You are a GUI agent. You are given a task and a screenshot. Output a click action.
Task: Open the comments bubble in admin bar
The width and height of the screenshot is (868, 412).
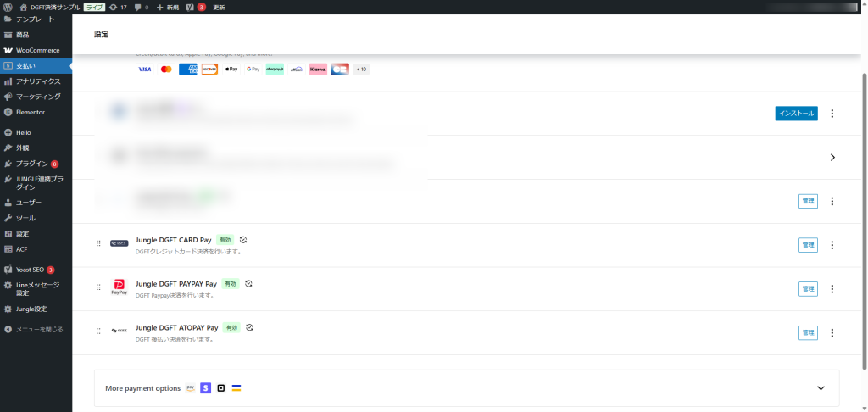point(141,7)
